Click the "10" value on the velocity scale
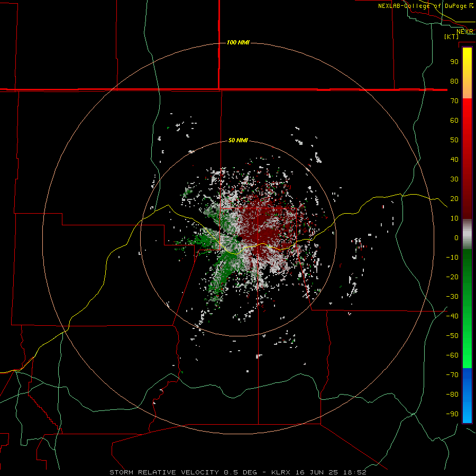 (454, 218)
